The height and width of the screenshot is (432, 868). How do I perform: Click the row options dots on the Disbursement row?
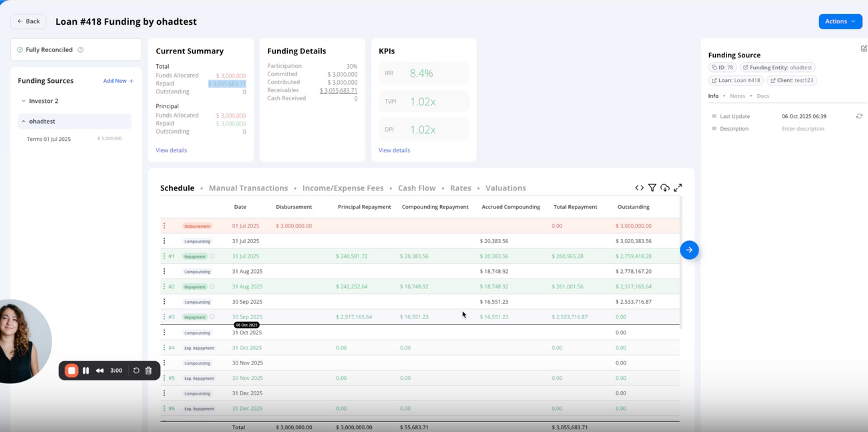click(164, 226)
